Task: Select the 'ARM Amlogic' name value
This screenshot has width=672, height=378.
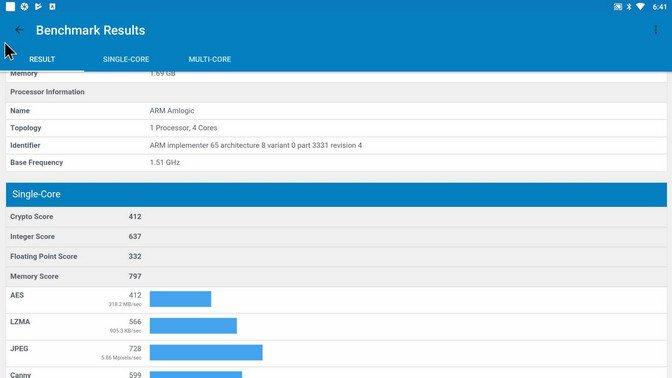Action: click(x=172, y=111)
